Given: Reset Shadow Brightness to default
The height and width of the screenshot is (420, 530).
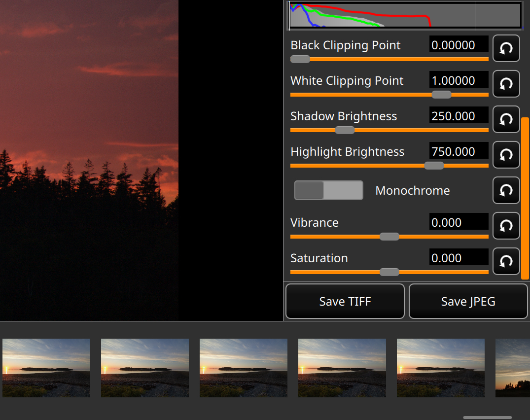Looking at the screenshot, I should click(x=506, y=119).
